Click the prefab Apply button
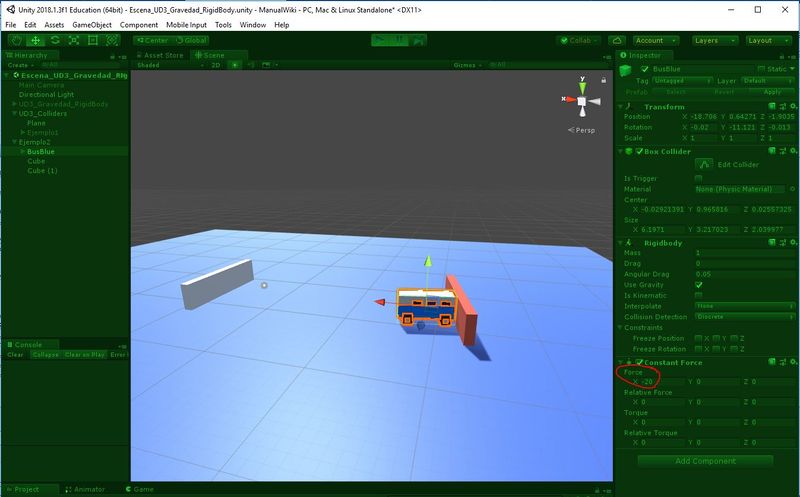The height and width of the screenshot is (497, 800). 772,92
